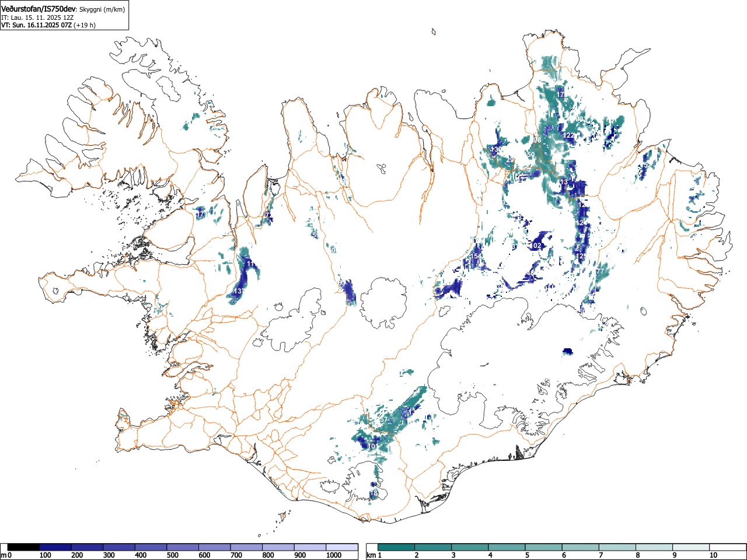Click the '100' tick label on meter legend

coord(45,555)
